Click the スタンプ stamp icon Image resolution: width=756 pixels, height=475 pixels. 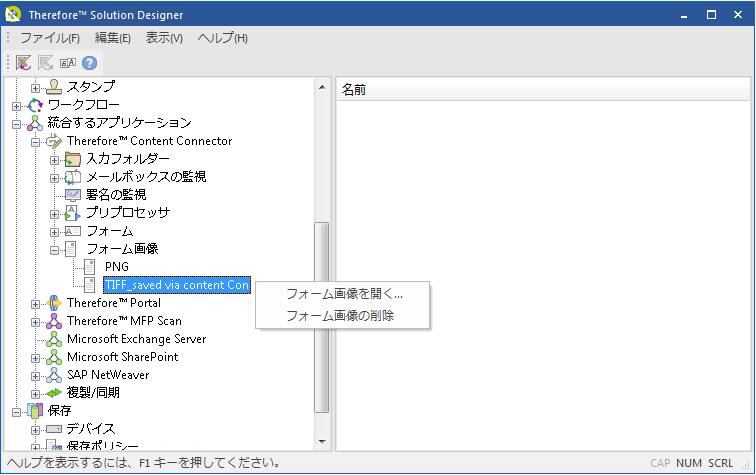coord(54,87)
